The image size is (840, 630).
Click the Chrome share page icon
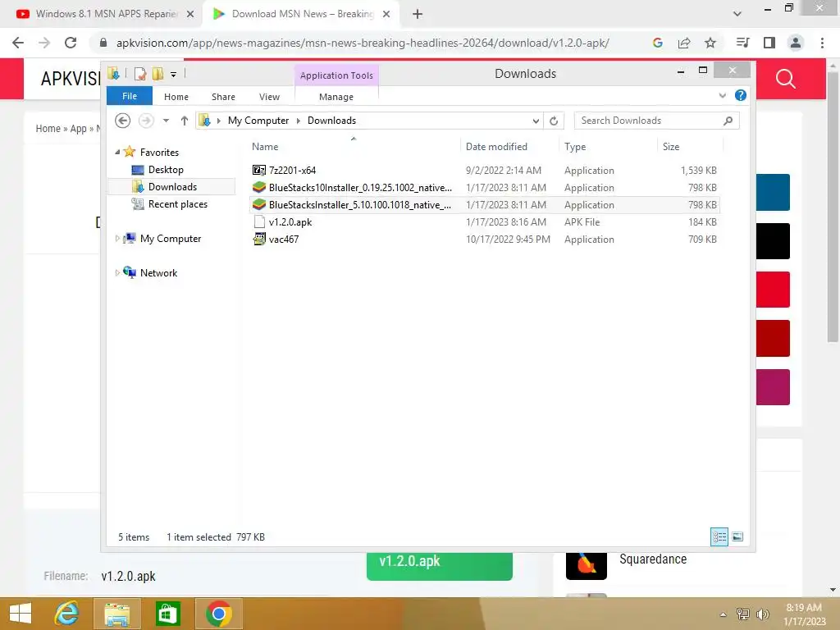pyautogui.click(x=684, y=43)
